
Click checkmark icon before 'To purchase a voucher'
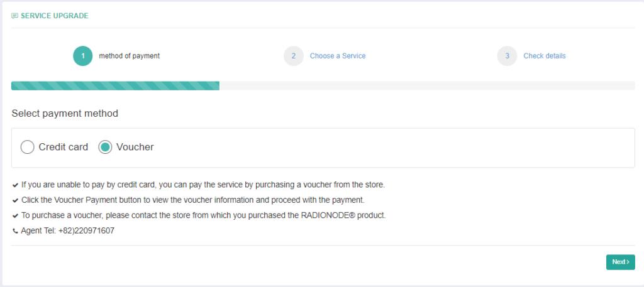click(x=15, y=215)
